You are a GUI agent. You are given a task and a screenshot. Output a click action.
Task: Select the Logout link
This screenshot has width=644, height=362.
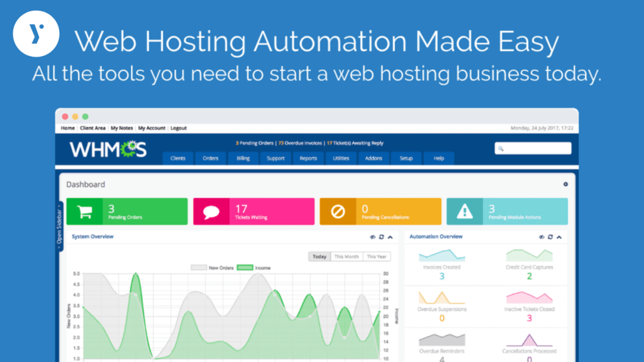(178, 128)
